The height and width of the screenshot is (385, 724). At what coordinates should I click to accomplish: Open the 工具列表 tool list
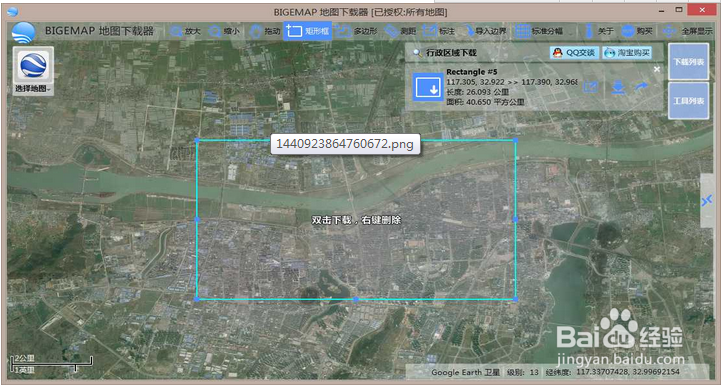click(x=688, y=101)
